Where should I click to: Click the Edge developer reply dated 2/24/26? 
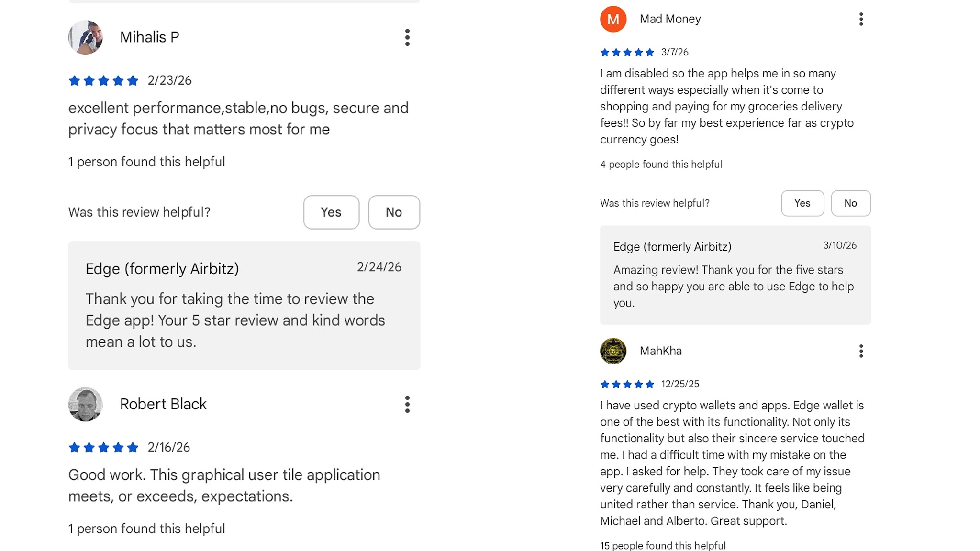click(244, 305)
